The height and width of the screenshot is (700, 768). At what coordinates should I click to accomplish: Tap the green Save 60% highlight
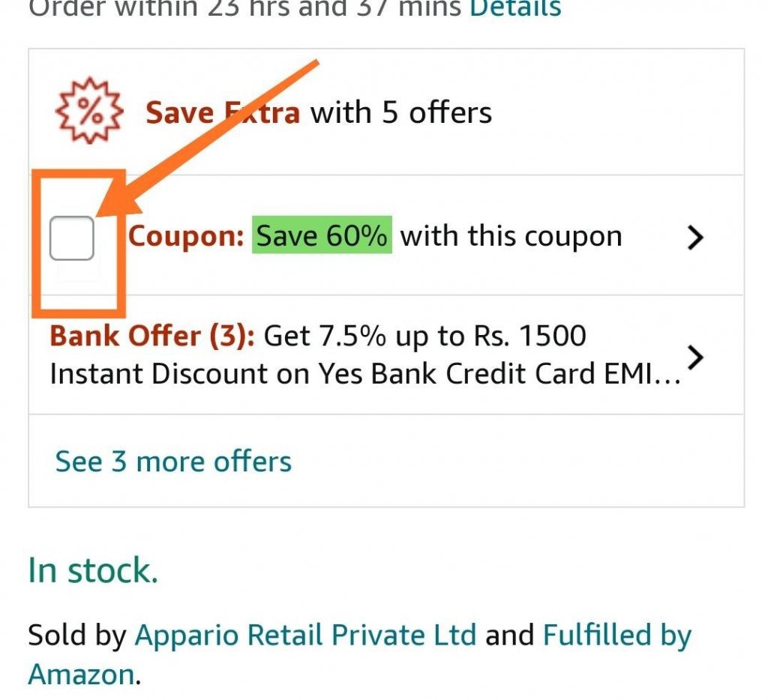[321, 235]
